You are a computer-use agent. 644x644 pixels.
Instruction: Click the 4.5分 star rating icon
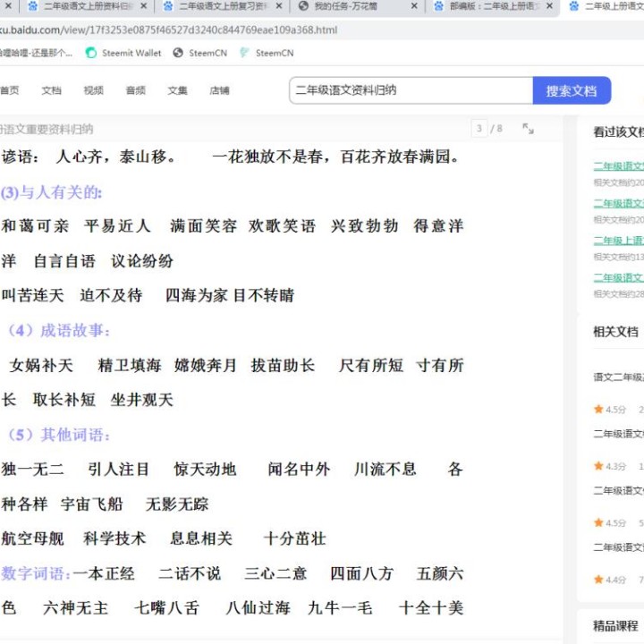click(598, 409)
